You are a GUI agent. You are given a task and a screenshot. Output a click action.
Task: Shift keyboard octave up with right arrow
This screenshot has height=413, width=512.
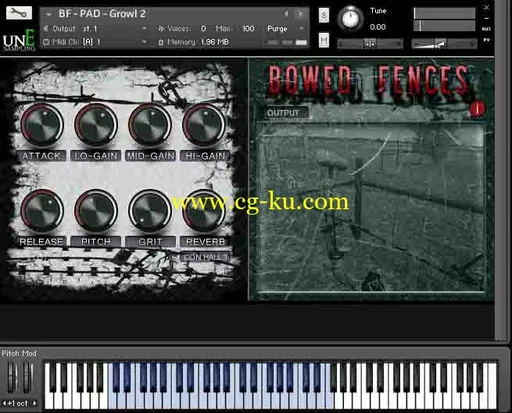point(34,403)
